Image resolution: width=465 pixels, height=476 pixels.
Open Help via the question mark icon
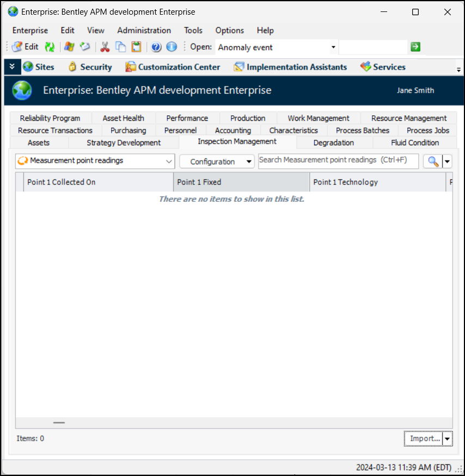(x=156, y=47)
